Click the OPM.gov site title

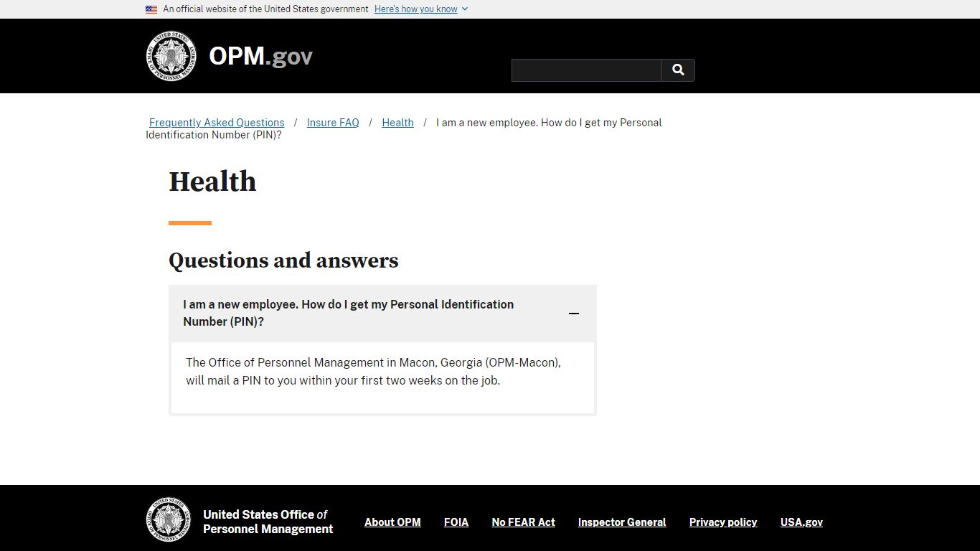261,56
